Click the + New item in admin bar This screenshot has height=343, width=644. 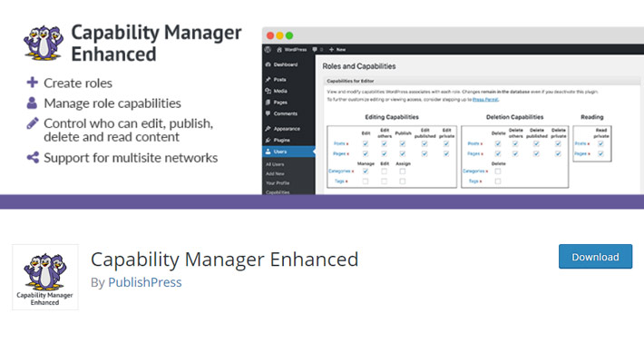click(337, 49)
